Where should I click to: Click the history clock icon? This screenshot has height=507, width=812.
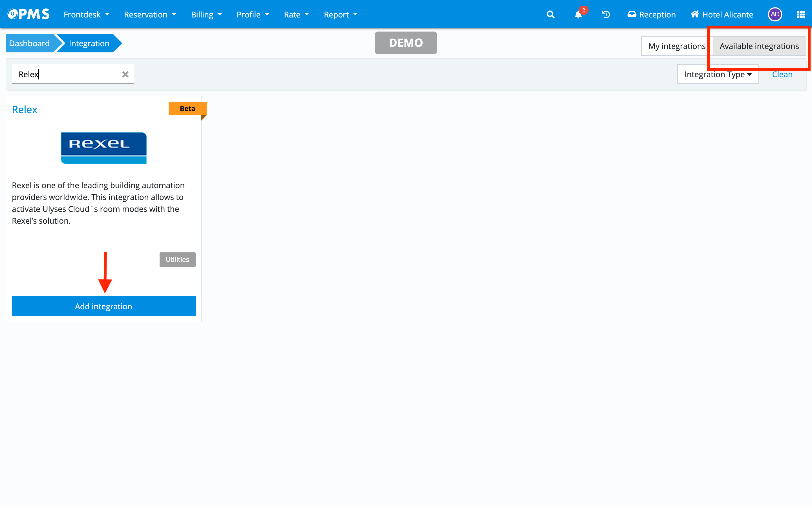(606, 14)
